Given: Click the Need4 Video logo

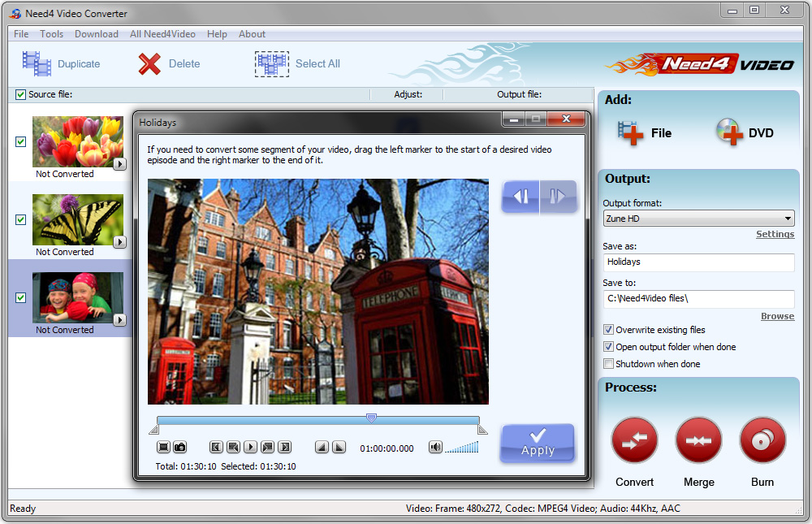Looking at the screenshot, I should click(699, 65).
